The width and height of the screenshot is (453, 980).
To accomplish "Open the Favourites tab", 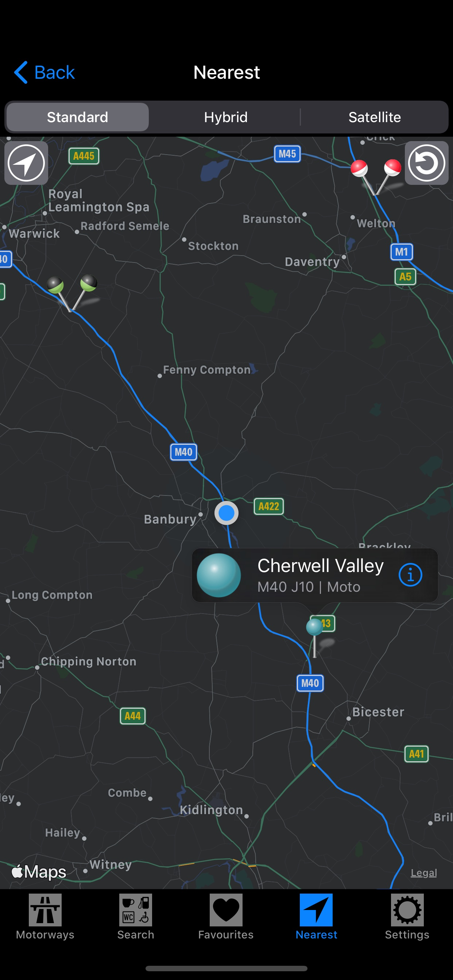I will [x=226, y=917].
